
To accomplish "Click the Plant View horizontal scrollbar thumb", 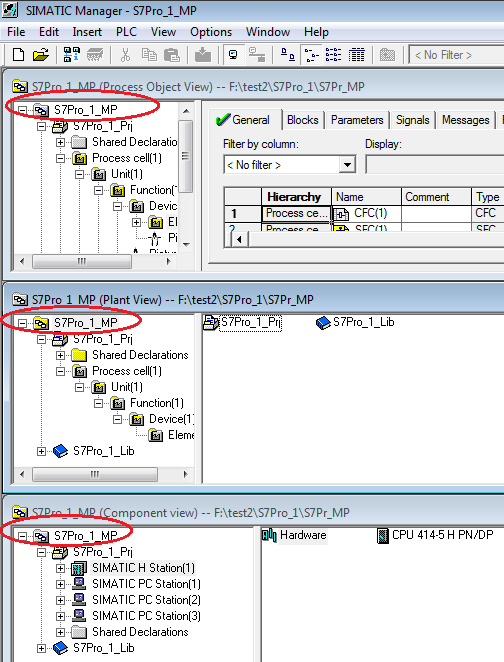I will pos(95,475).
